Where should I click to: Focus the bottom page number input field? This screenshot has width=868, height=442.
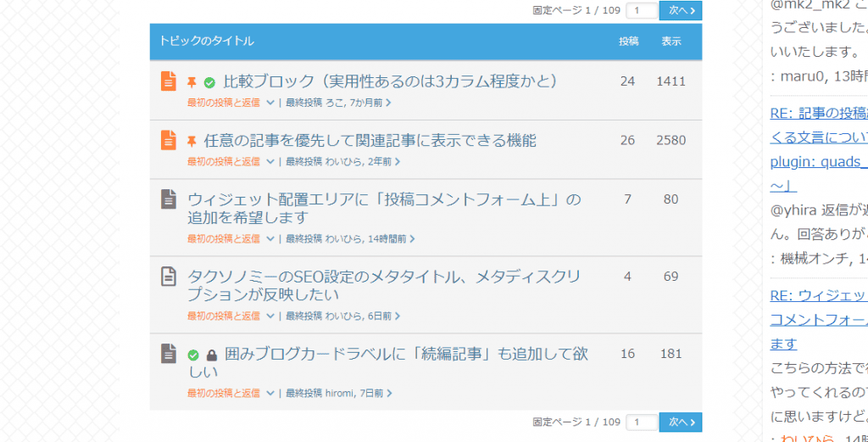[642, 422]
